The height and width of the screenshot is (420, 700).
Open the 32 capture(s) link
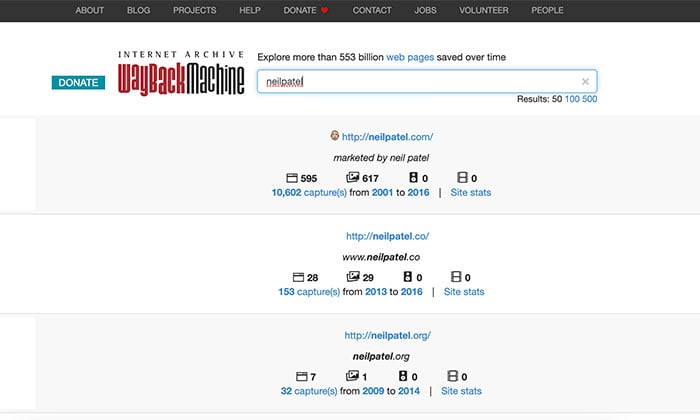(x=309, y=391)
